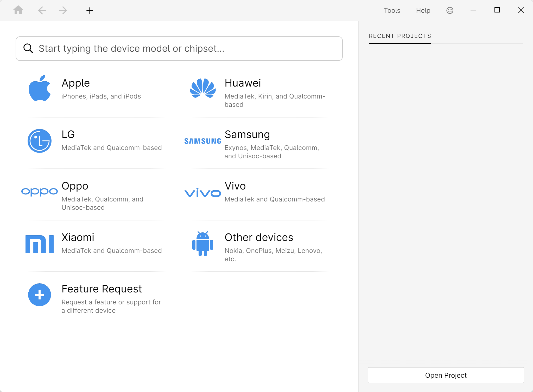This screenshot has width=533, height=392.
Task: Click the back arrow navigation icon
Action: [42, 10]
